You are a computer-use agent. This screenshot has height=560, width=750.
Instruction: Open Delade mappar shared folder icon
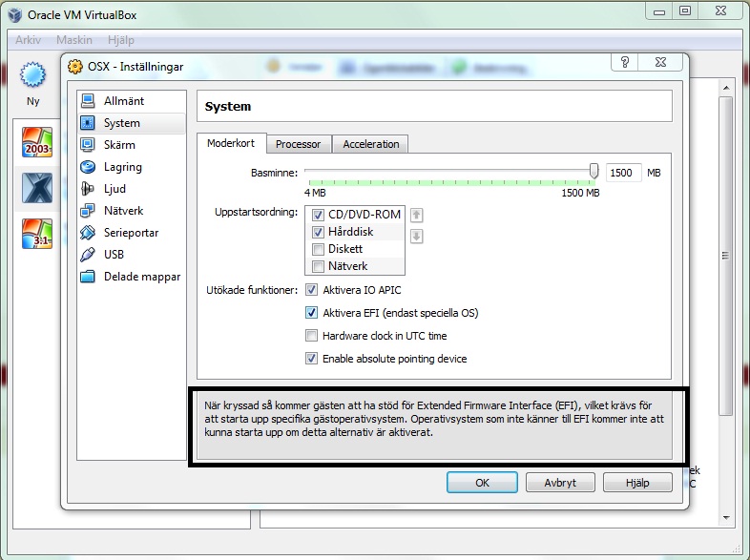coord(88,277)
